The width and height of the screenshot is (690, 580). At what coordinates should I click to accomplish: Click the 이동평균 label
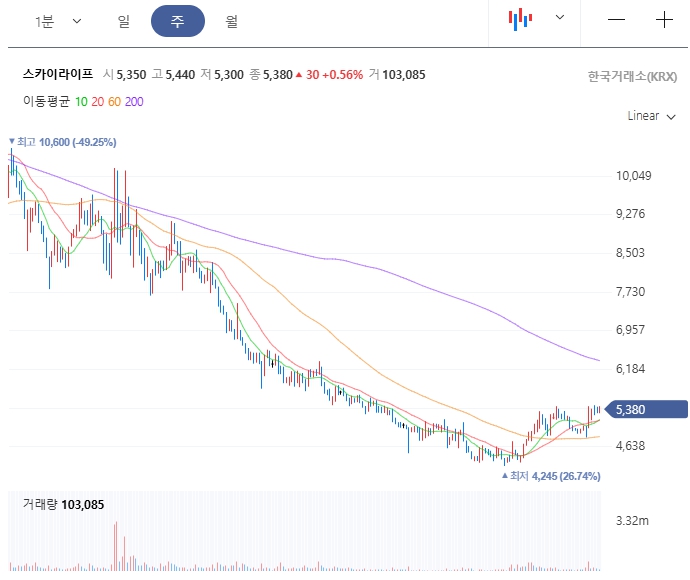coord(46,102)
